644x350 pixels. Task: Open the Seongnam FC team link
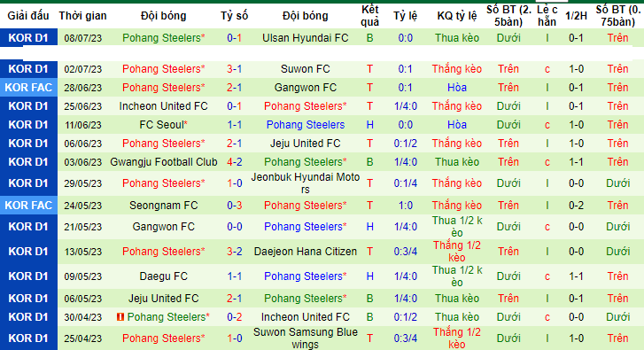(164, 206)
